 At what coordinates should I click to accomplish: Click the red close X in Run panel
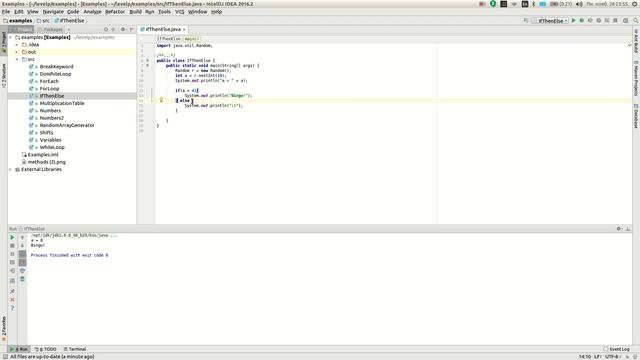point(12,300)
